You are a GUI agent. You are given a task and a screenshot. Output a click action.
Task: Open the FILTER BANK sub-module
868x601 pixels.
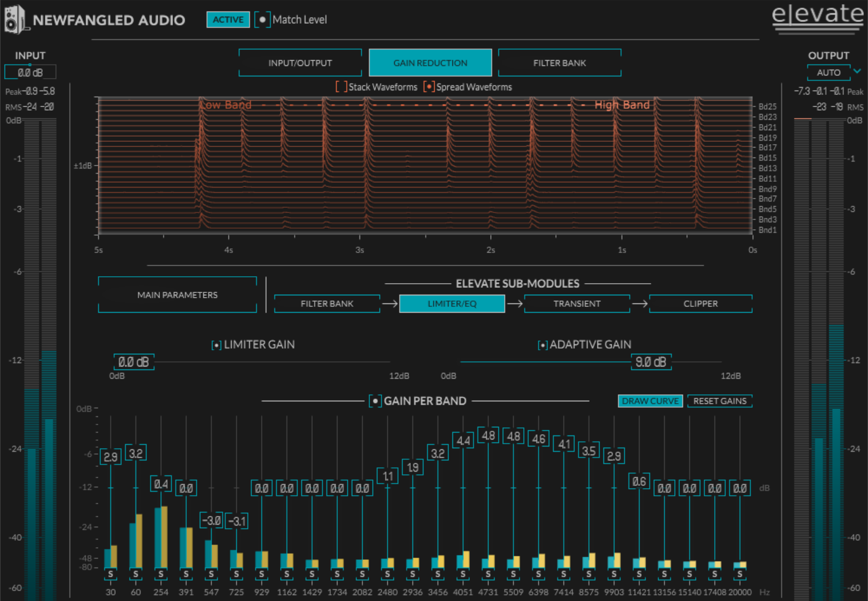coord(327,303)
